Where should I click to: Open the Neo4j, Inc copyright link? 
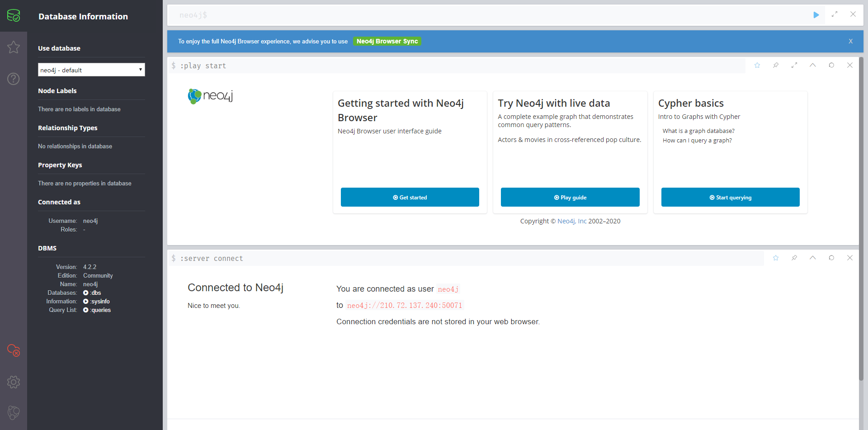571,221
